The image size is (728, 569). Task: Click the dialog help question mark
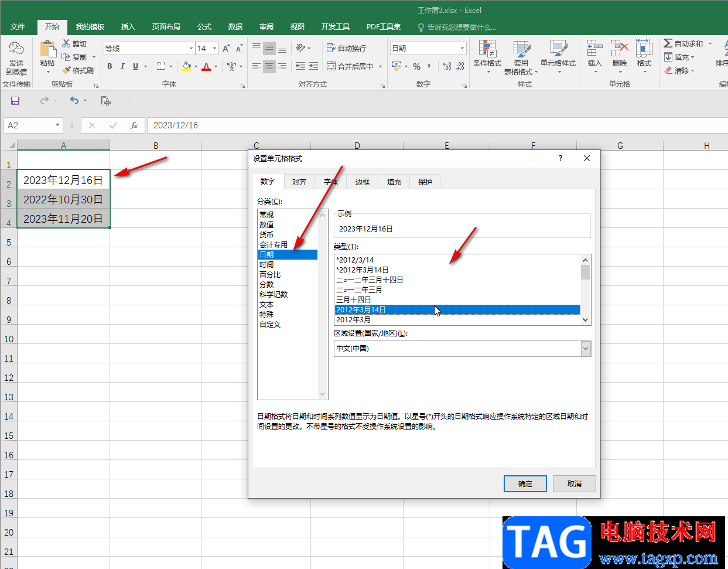pos(560,158)
